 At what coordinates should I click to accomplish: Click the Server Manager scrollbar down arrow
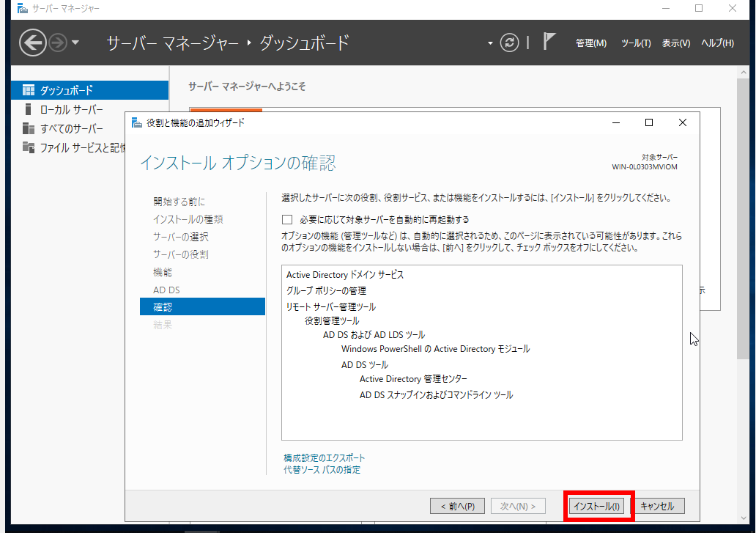(743, 518)
